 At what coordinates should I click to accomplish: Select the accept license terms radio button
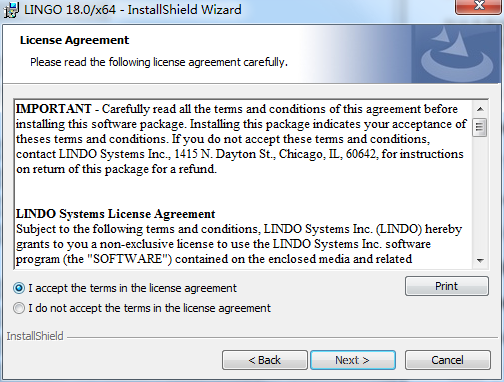19,288
